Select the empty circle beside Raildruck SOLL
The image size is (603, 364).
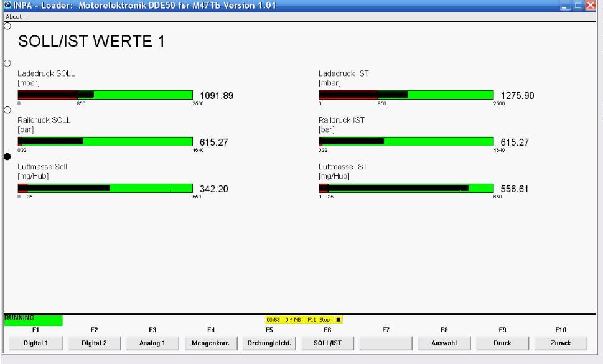point(7,110)
